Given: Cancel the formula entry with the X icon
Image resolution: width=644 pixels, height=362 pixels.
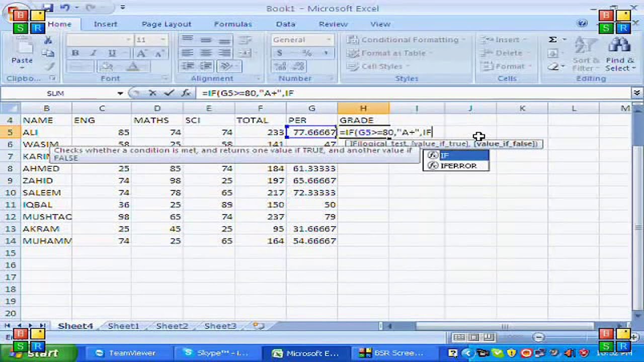Looking at the screenshot, I should pos(152,93).
